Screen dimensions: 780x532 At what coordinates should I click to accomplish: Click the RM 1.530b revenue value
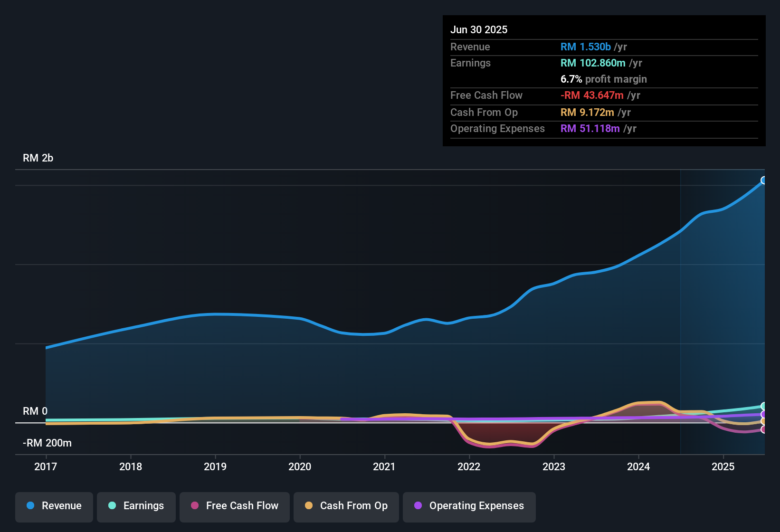click(x=586, y=47)
